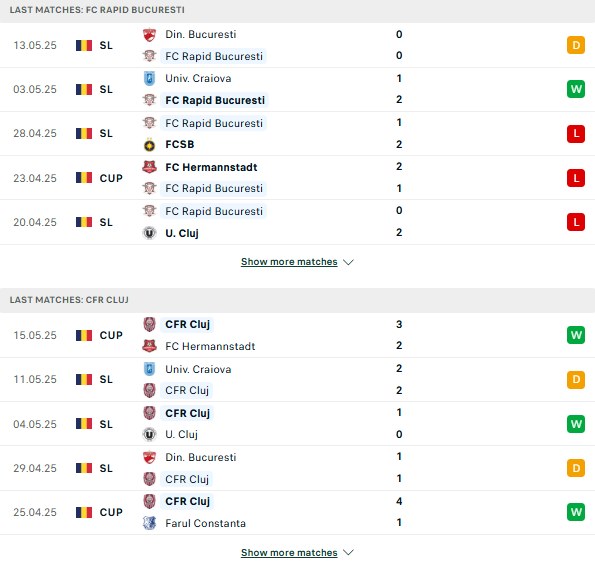595x568 pixels.
Task: Open the U. Cluj team in 04.05.25 match
Action: (181, 434)
